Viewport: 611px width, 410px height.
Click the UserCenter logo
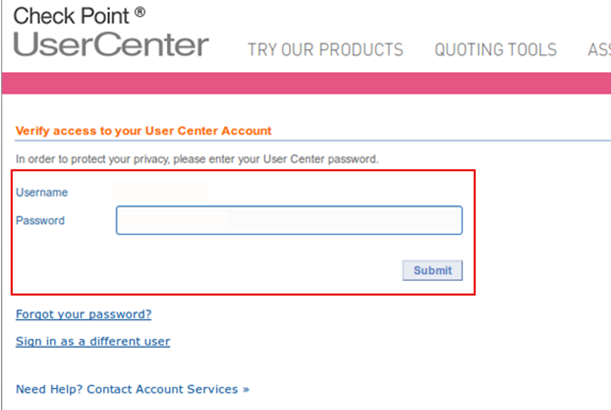point(111,44)
